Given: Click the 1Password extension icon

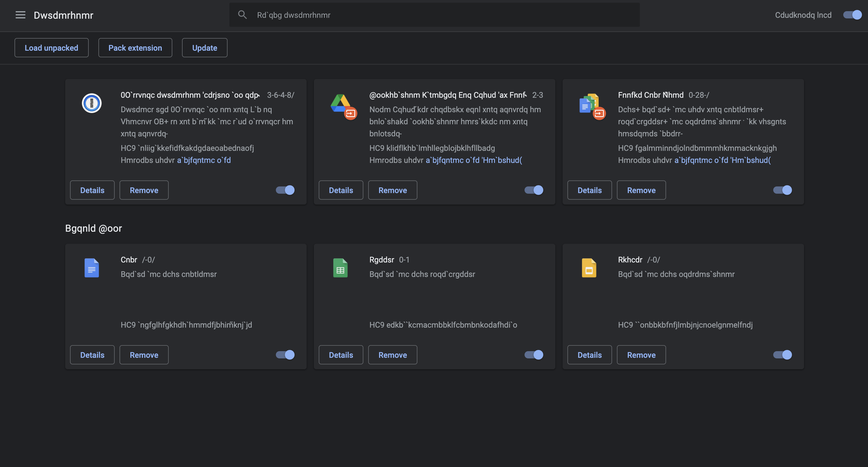Looking at the screenshot, I should tap(91, 103).
